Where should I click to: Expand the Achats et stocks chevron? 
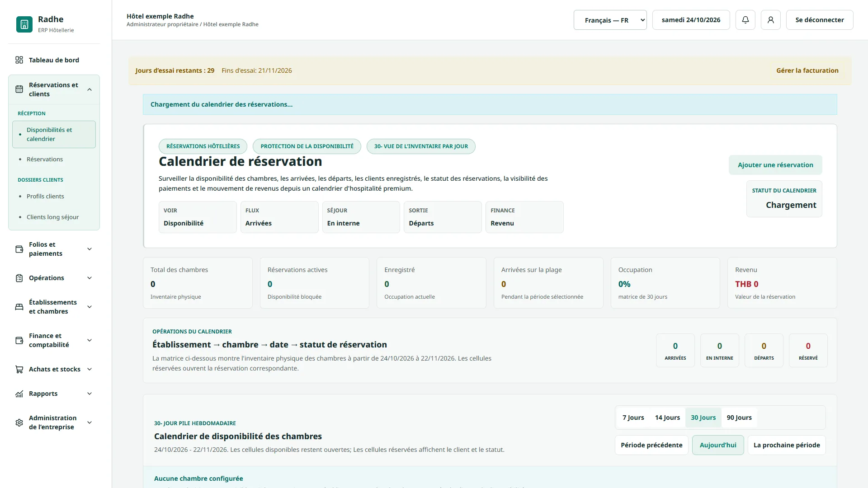(90, 369)
